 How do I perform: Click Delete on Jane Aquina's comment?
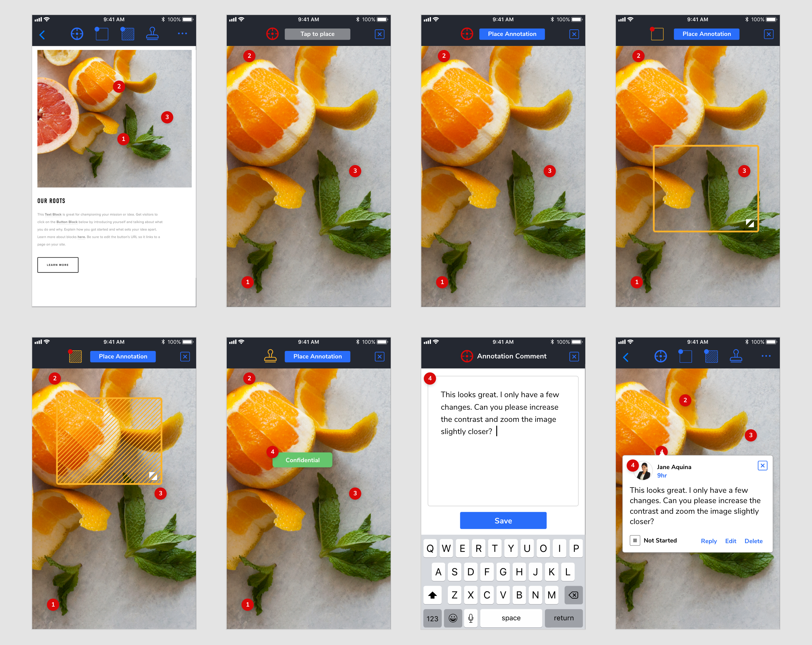(x=753, y=541)
